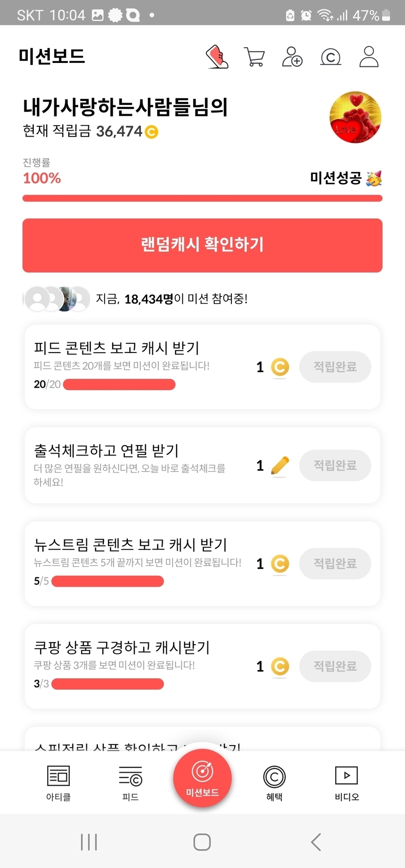Screen dimensions: 405x868
Task: Open the 혜택 benefits tab
Action: (x=274, y=783)
